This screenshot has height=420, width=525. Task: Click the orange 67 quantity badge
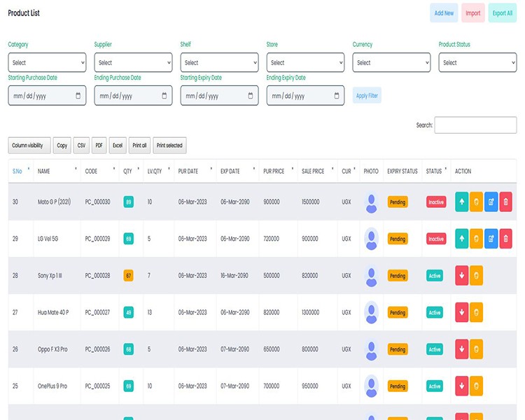pos(128,276)
